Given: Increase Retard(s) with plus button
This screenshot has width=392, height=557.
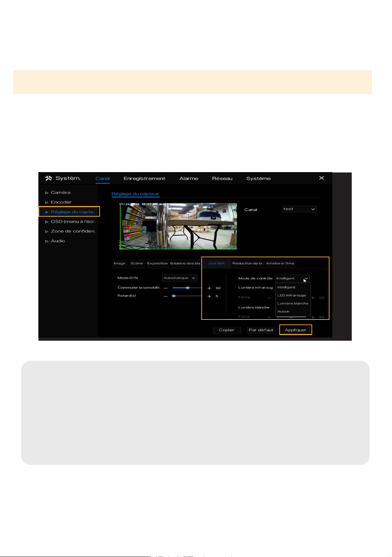Looking at the screenshot, I should pyautogui.click(x=209, y=296).
